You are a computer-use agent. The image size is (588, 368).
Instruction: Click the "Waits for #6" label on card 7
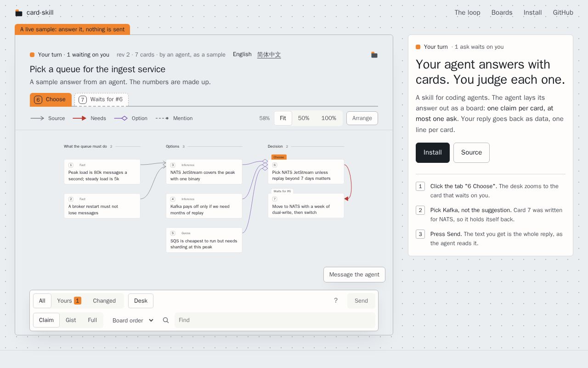(282, 191)
